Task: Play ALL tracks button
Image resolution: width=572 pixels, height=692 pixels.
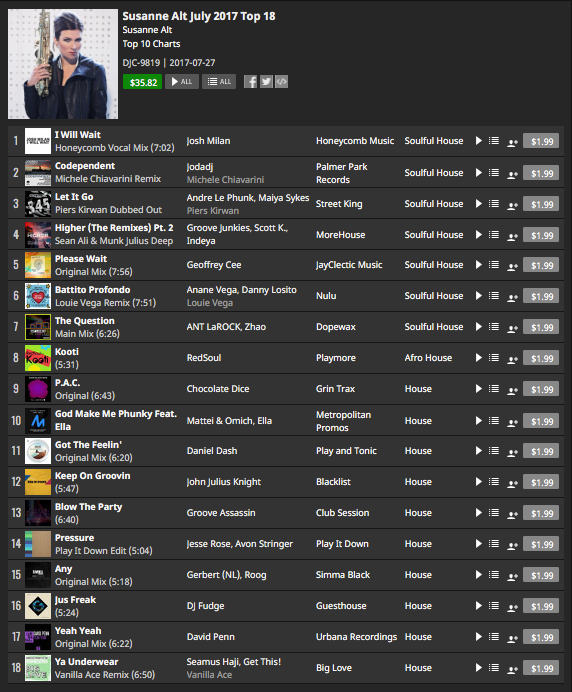Action: tap(182, 82)
